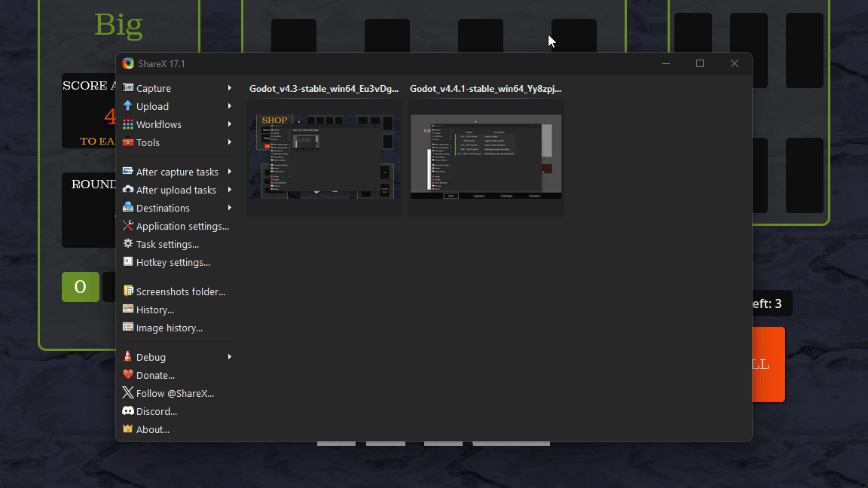Image resolution: width=868 pixels, height=488 pixels.
Task: Click the ShareX logo in title bar
Action: tap(128, 64)
